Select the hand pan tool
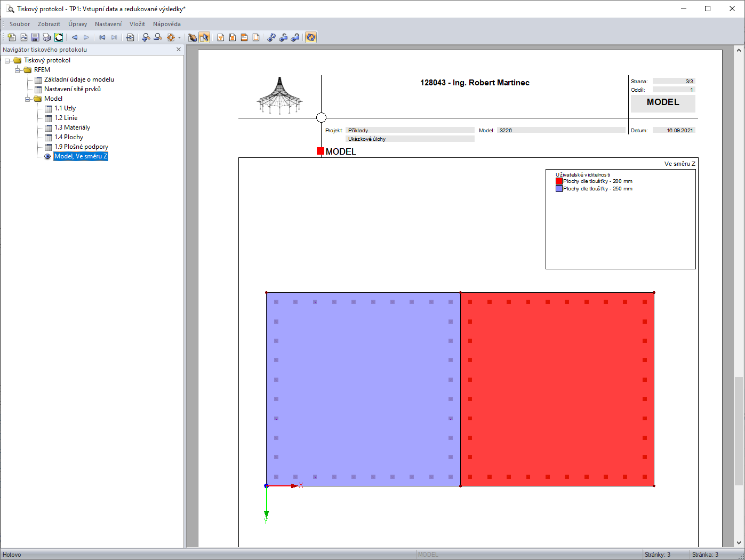 tap(193, 37)
